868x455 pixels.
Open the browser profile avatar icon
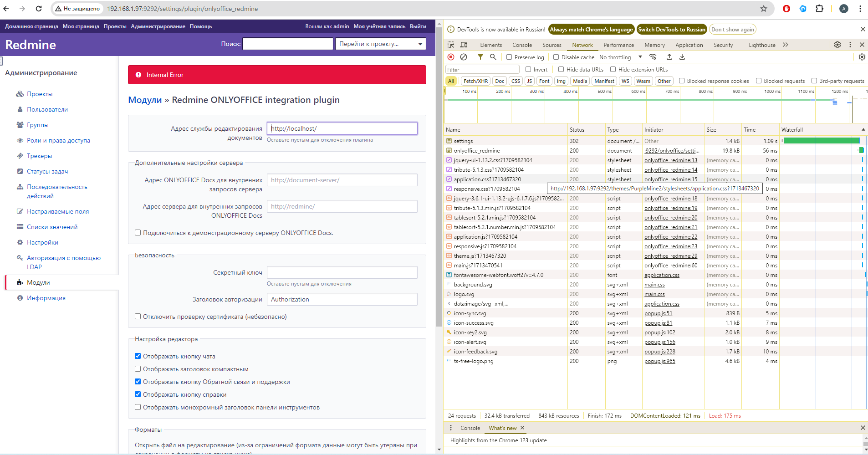[844, 9]
